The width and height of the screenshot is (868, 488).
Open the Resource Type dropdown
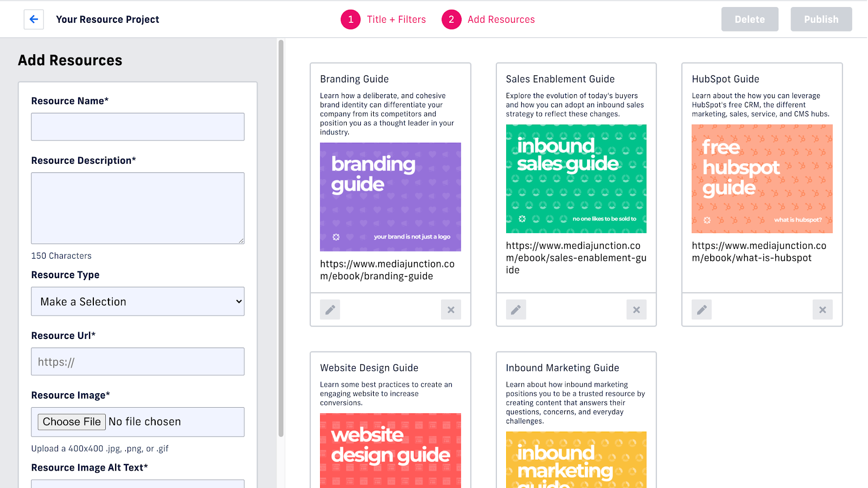(138, 301)
